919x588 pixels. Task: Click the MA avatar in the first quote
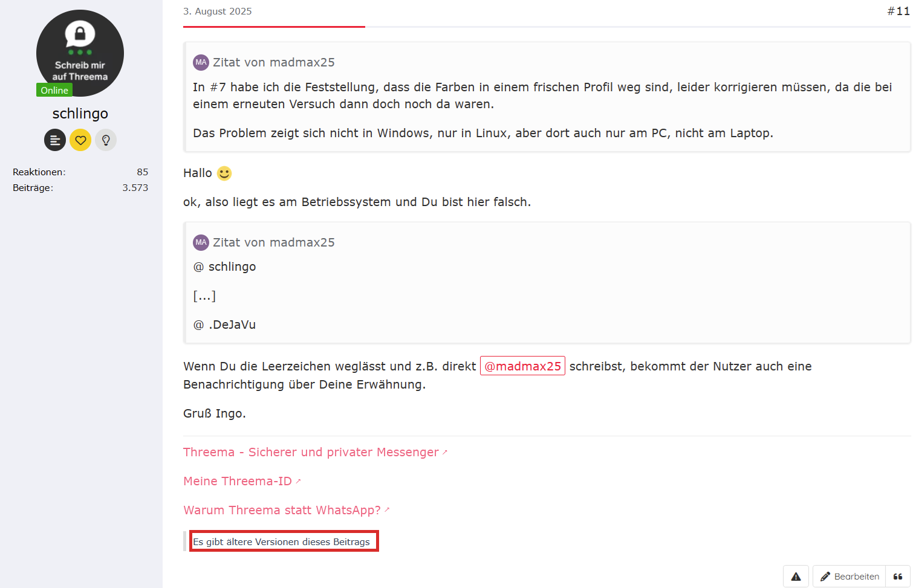tap(201, 62)
